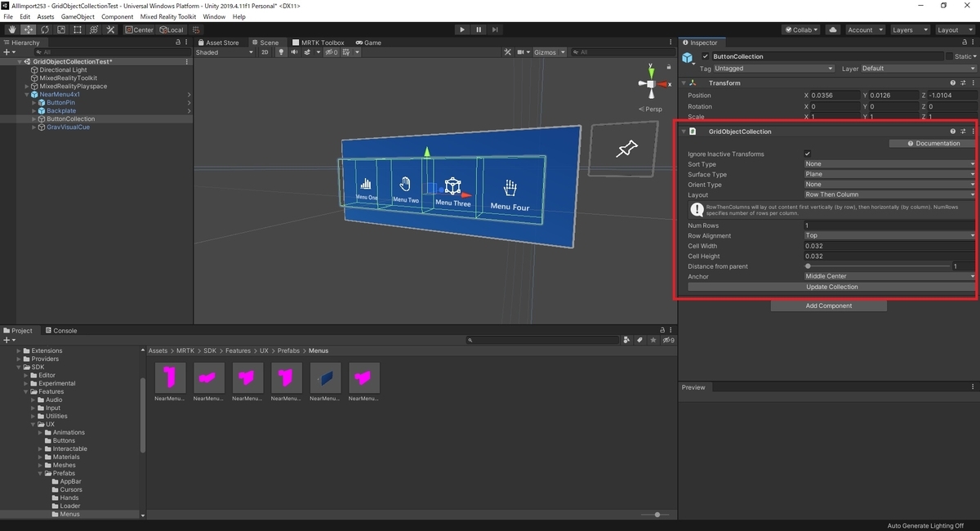
Task: Click the Cell Width input field
Action: [x=889, y=246]
